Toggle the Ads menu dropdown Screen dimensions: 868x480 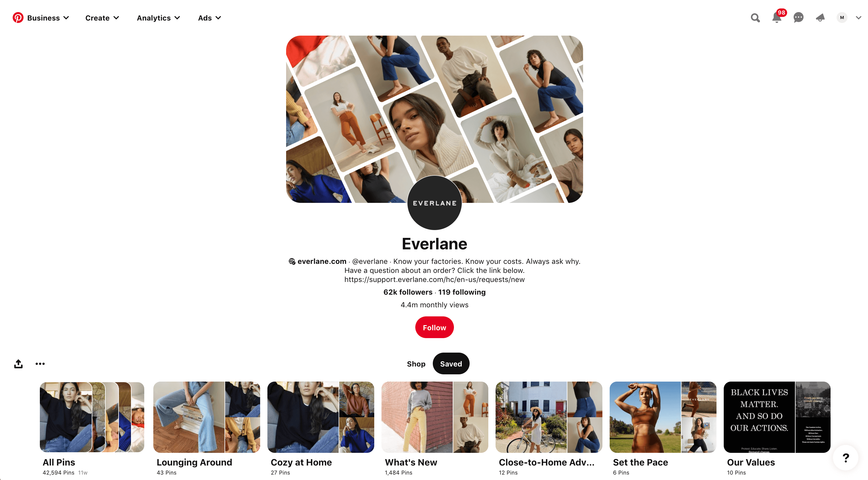click(209, 18)
